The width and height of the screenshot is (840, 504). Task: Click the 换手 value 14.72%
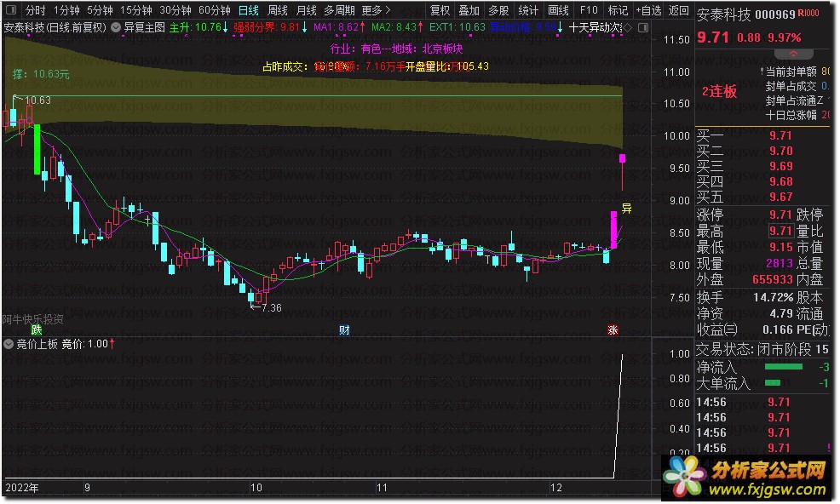coord(773,297)
